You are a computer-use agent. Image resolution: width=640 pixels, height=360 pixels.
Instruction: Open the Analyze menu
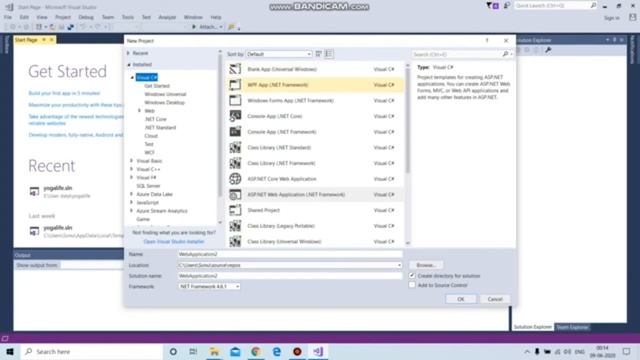(167, 18)
